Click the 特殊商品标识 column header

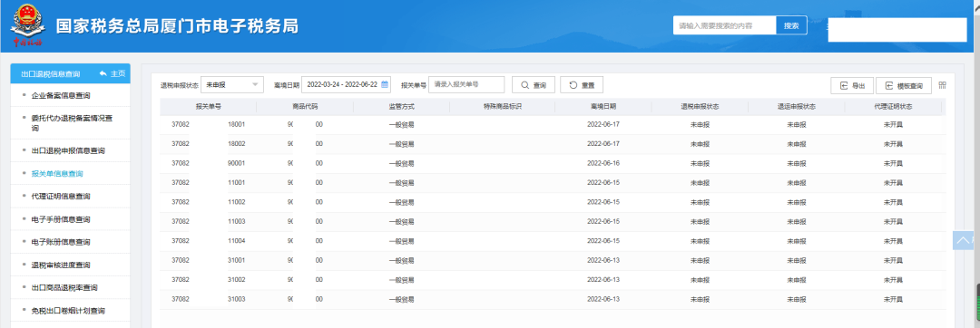(502, 107)
